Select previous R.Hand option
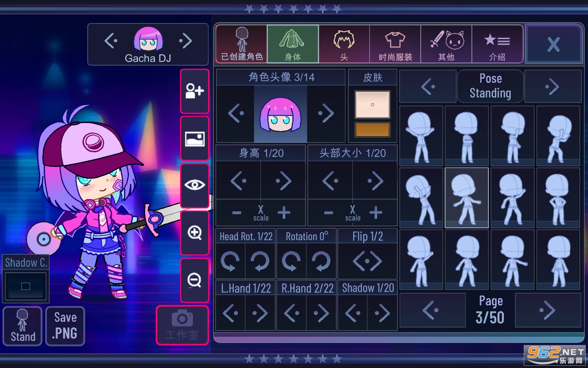Screen dimensions: 588x368 pos(292,313)
